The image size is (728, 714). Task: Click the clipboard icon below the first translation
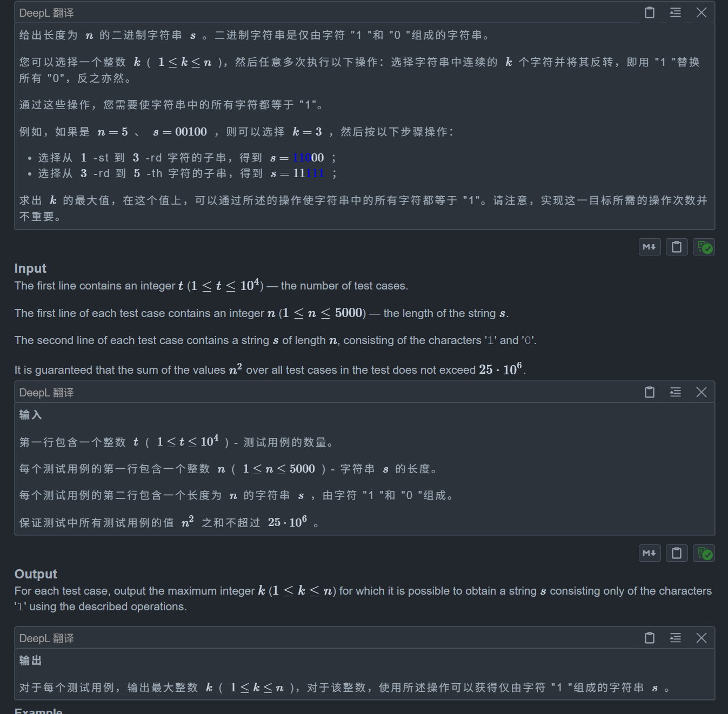[x=677, y=247]
